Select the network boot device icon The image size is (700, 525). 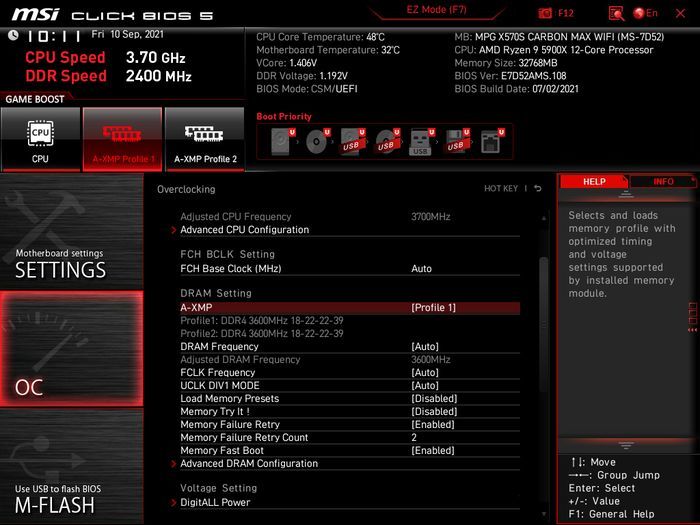pos(492,142)
